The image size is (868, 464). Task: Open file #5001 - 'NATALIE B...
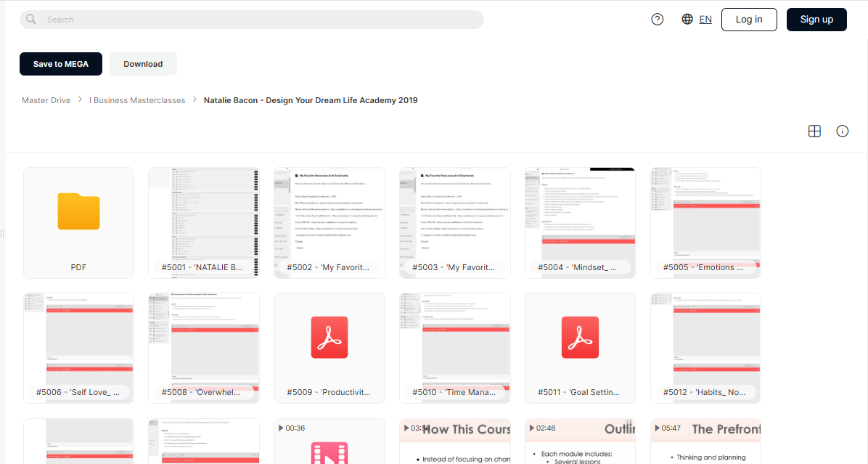click(x=204, y=223)
